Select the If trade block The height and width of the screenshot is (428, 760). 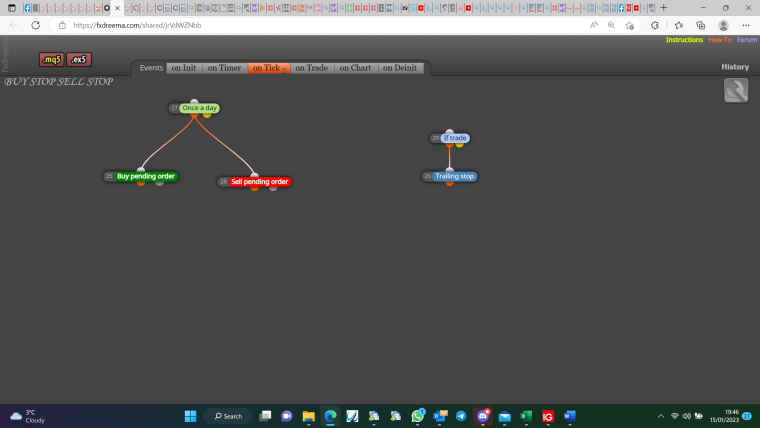click(x=455, y=138)
